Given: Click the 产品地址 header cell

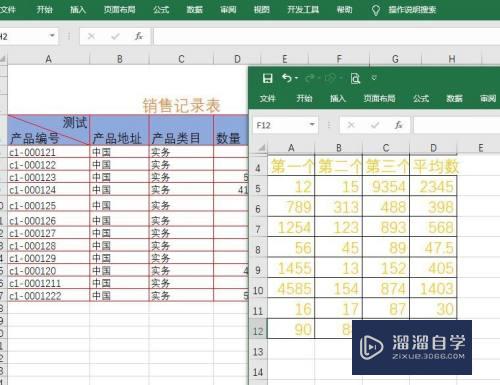Looking at the screenshot, I should (x=119, y=130).
